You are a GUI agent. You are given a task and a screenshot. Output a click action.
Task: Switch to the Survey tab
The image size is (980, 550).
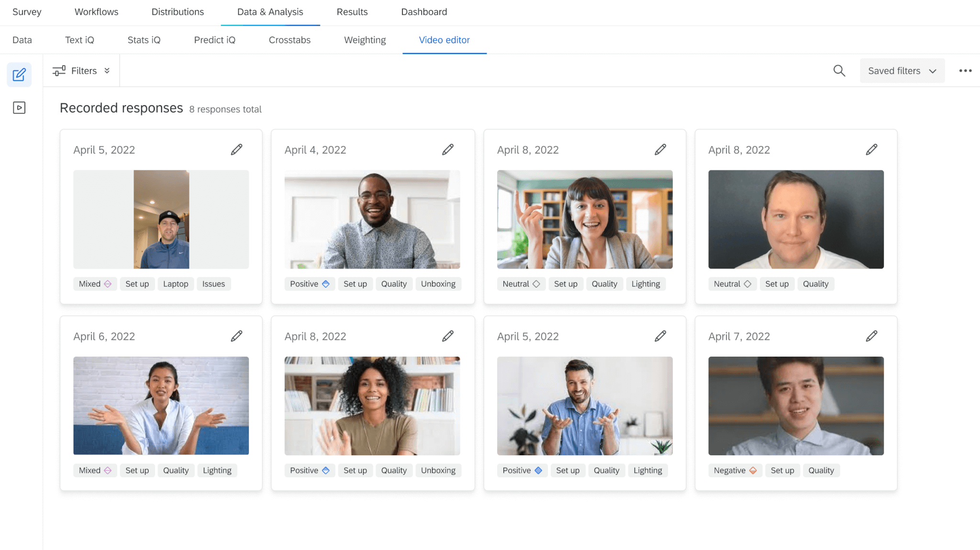27,12
